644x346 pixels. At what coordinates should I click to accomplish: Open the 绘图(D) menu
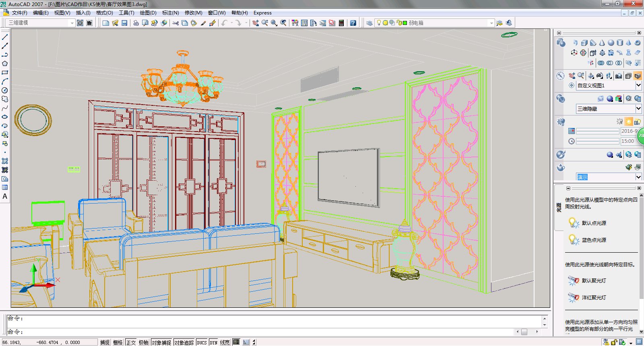[148, 13]
